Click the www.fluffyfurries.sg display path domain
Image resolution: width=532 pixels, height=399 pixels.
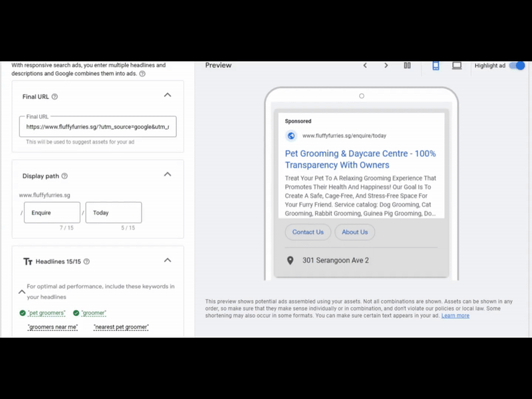pos(45,195)
